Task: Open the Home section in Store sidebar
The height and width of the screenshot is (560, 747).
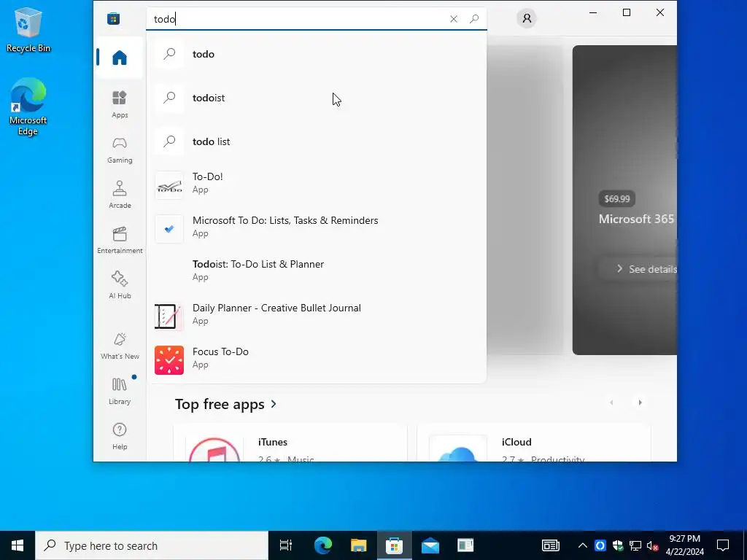Action: (120, 58)
